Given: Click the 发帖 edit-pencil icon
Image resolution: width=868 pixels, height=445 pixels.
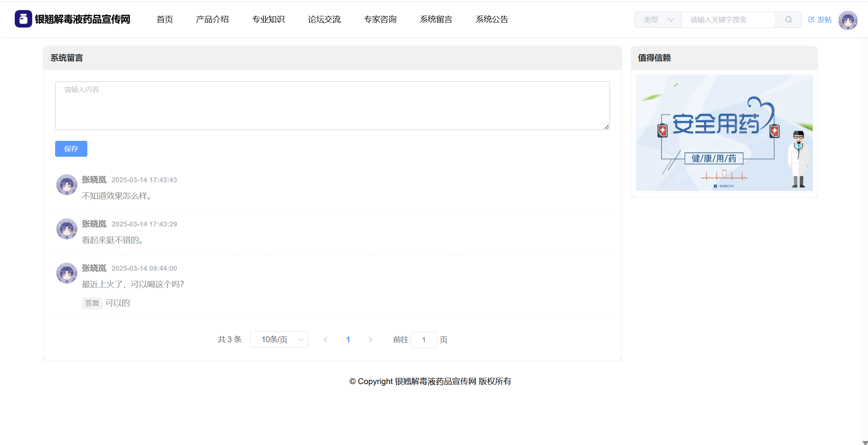Looking at the screenshot, I should click(x=811, y=19).
